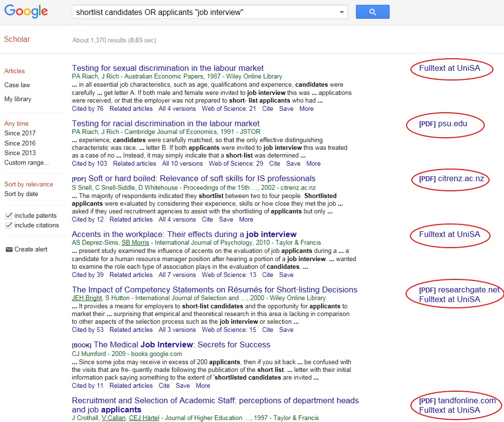Select Sort by date
The width and height of the screenshot is (504, 422).
tap(21, 194)
